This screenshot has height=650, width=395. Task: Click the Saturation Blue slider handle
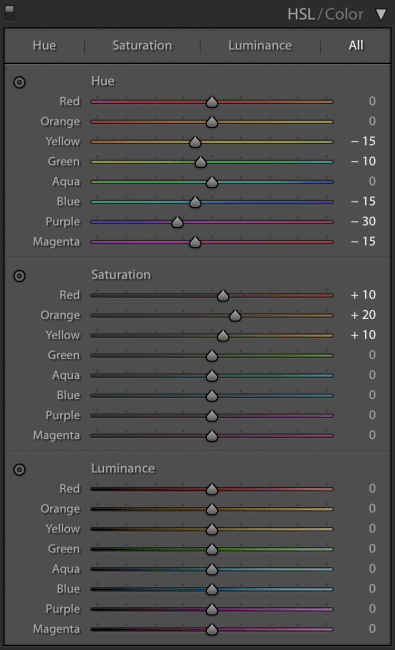coord(212,395)
